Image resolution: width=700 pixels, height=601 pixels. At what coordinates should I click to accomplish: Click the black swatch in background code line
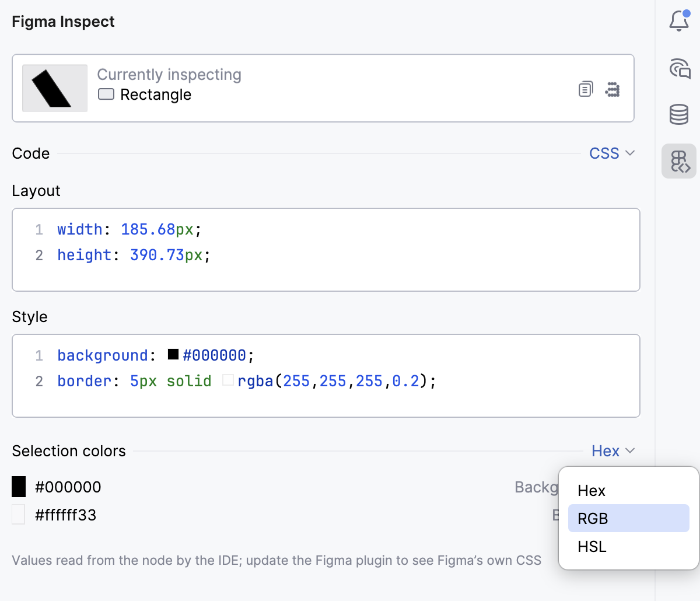tap(173, 354)
